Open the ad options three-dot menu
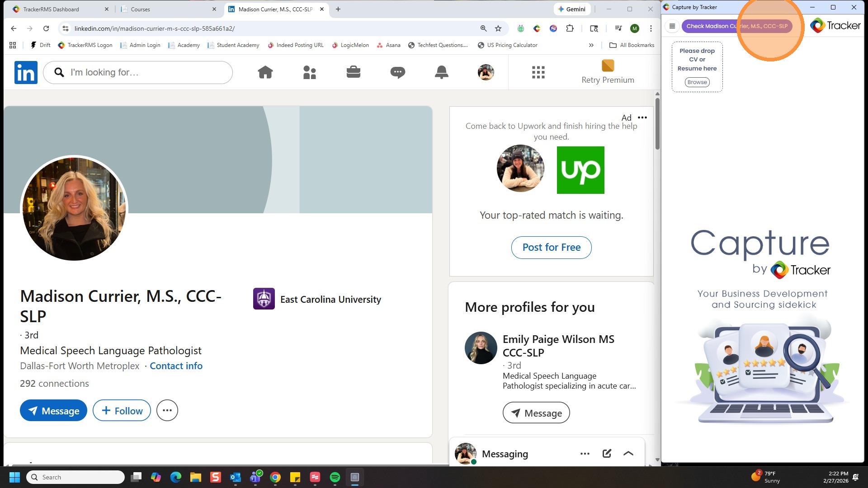This screenshot has height=488, width=868. 642,117
